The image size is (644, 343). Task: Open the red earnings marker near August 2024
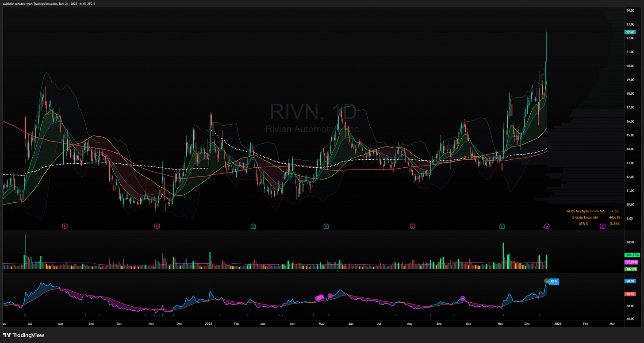pos(65,226)
